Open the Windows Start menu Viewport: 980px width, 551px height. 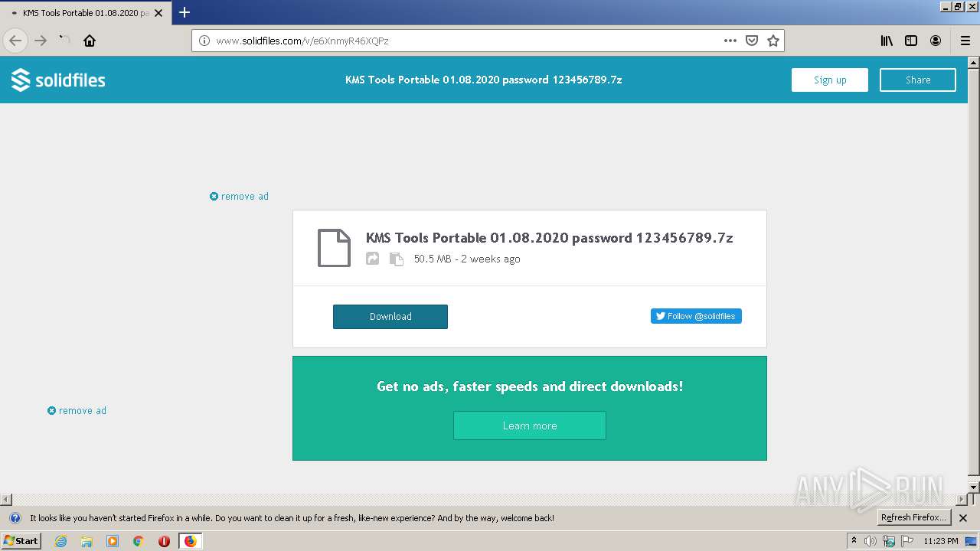(x=21, y=540)
